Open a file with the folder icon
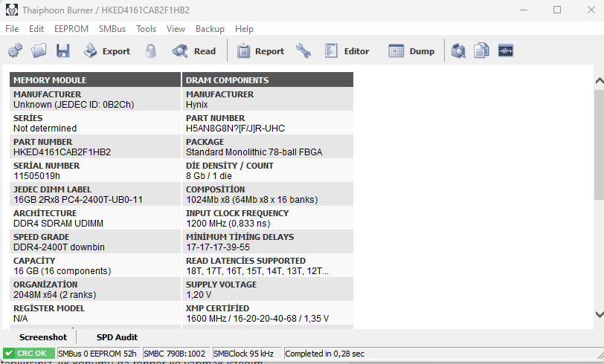 click(39, 51)
